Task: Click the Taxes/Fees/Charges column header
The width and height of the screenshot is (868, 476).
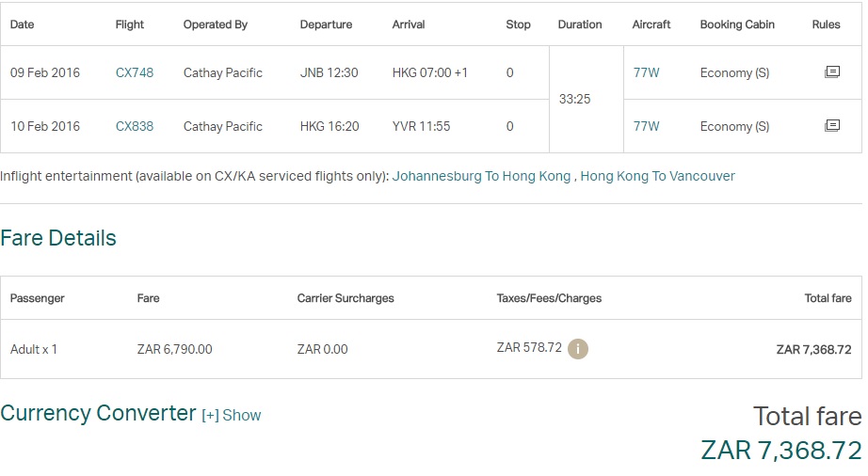Action: click(549, 298)
